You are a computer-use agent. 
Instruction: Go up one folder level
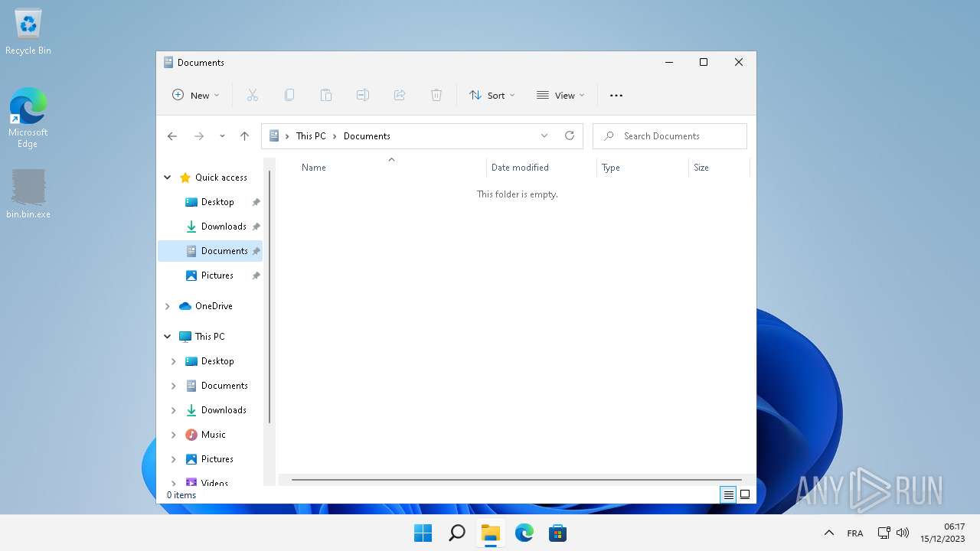(244, 136)
